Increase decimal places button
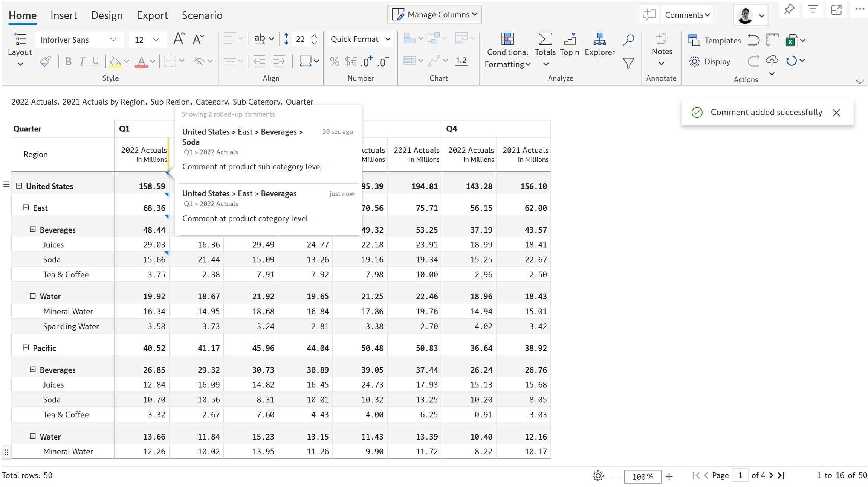Viewport: 868px width, 487px height. click(367, 61)
